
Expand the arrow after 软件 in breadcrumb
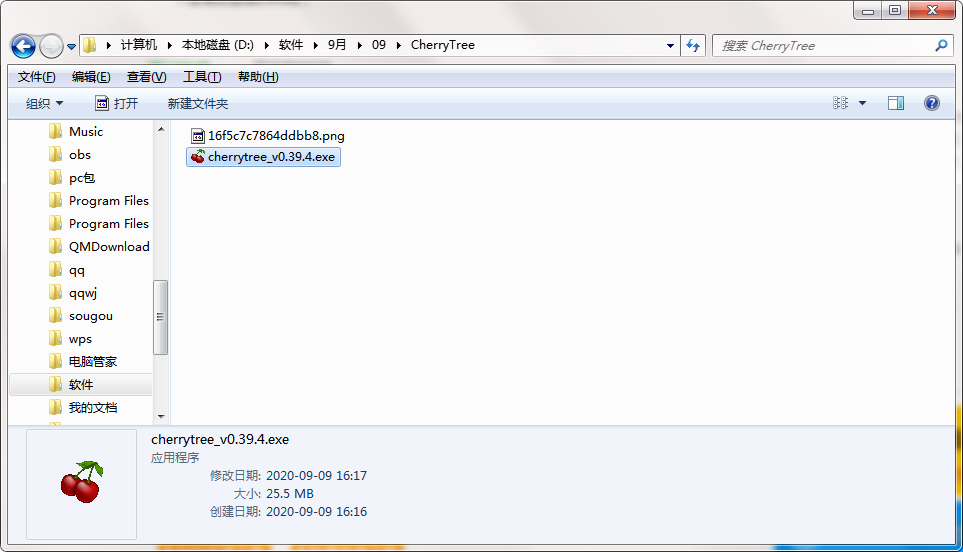pyautogui.click(x=316, y=45)
